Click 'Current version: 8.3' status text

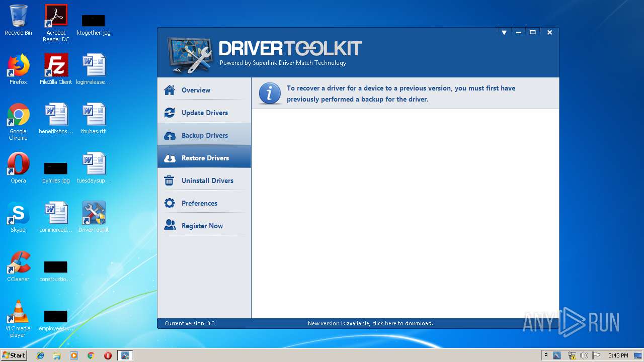(190, 323)
